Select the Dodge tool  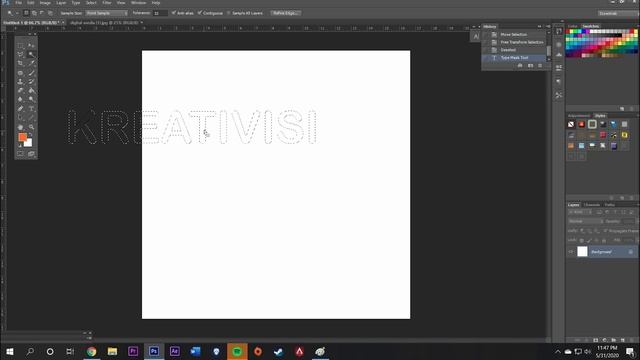coord(31,100)
